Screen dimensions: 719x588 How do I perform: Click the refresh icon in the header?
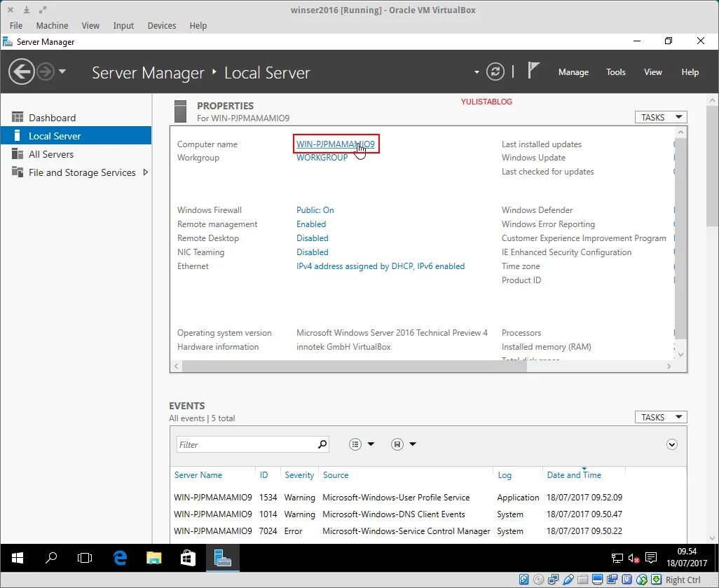495,71
